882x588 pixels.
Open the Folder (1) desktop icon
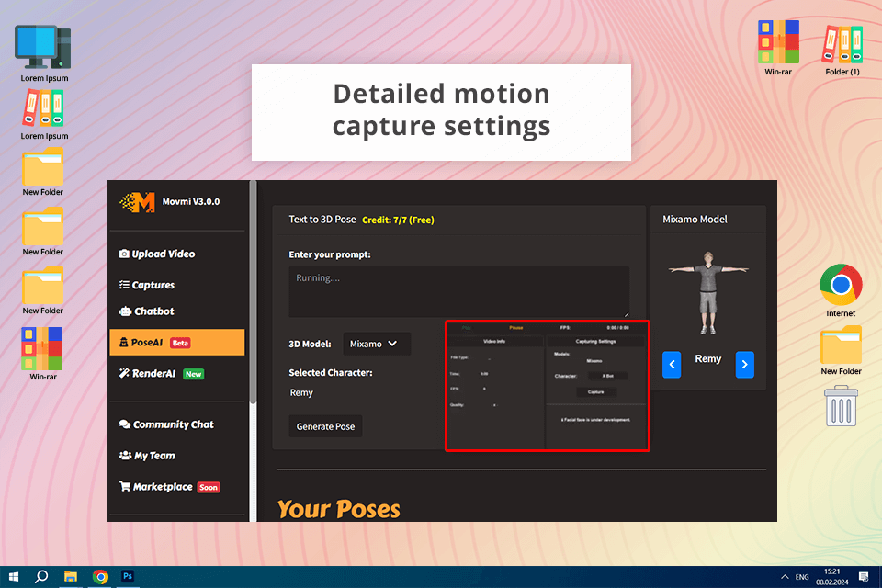pos(842,44)
